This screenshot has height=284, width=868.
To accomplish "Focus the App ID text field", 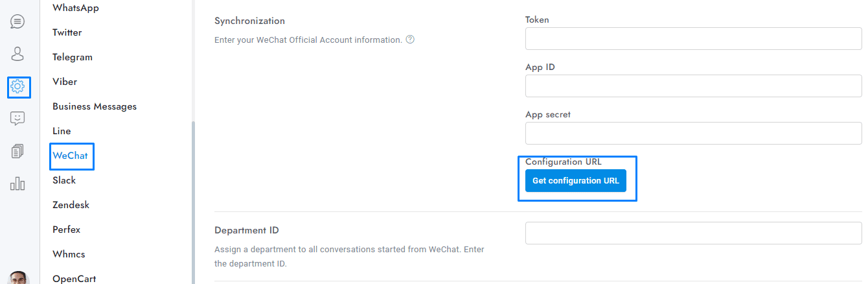I will [693, 86].
